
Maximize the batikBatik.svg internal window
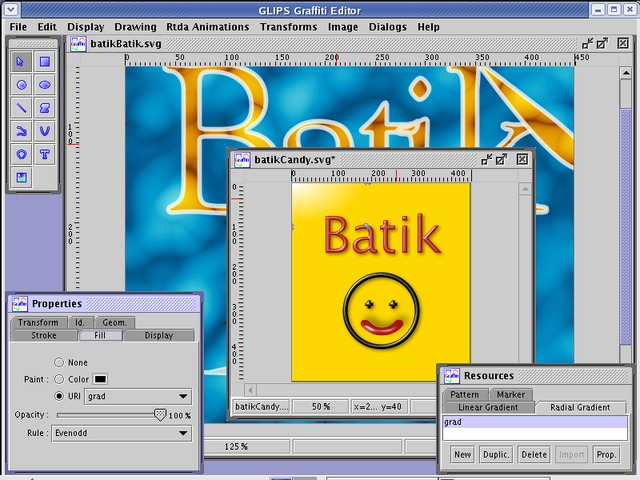602,43
